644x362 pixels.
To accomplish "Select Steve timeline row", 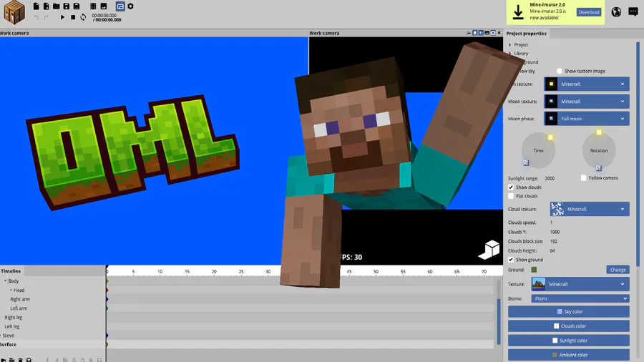I will 8,336.
